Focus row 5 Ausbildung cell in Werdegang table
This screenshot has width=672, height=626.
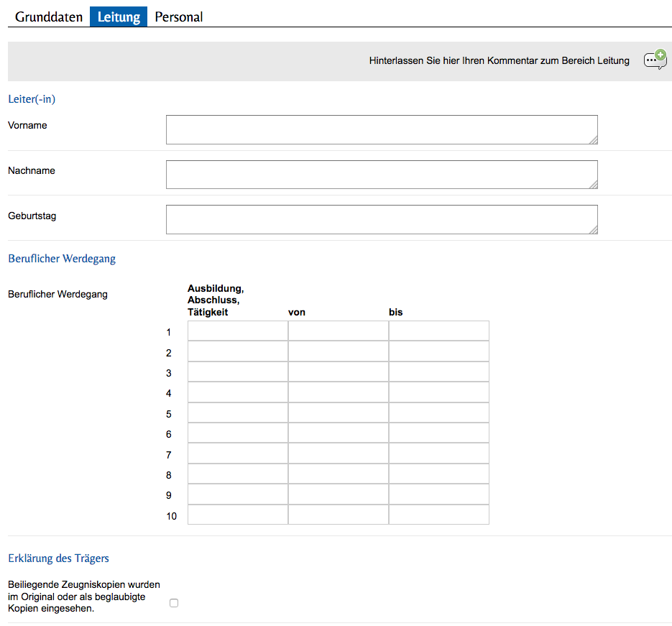[238, 413]
